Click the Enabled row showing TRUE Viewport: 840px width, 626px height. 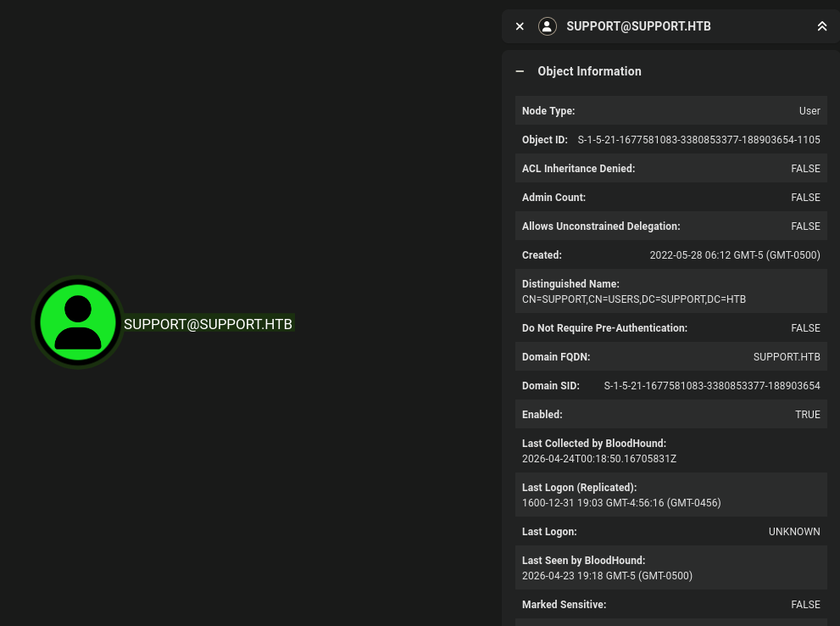pyautogui.click(x=807, y=415)
